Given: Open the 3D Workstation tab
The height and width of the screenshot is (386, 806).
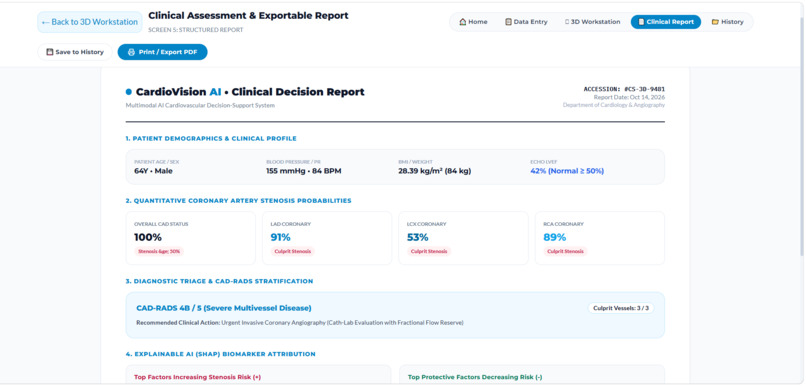Looking at the screenshot, I should tap(592, 22).
